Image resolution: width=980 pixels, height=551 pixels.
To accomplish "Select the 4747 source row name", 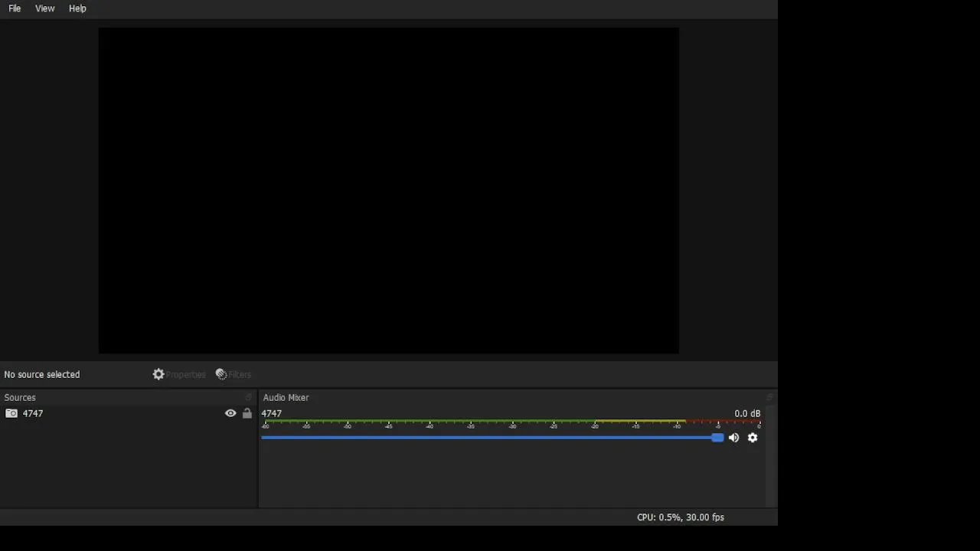I will 33,413.
